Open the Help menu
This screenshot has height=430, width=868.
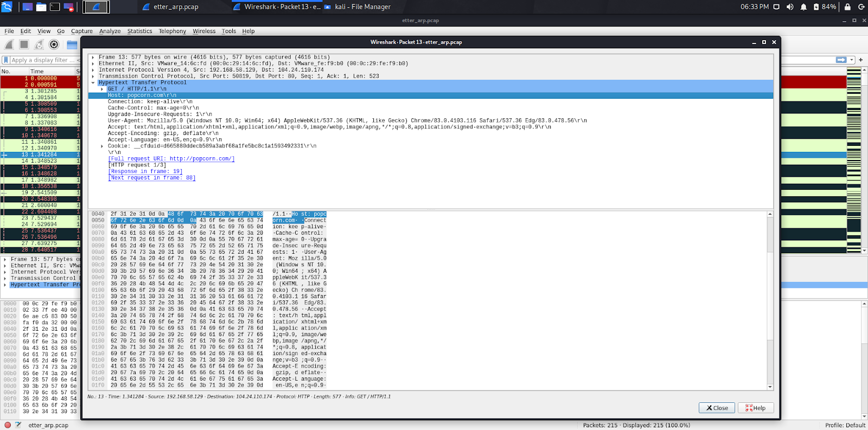click(x=248, y=31)
